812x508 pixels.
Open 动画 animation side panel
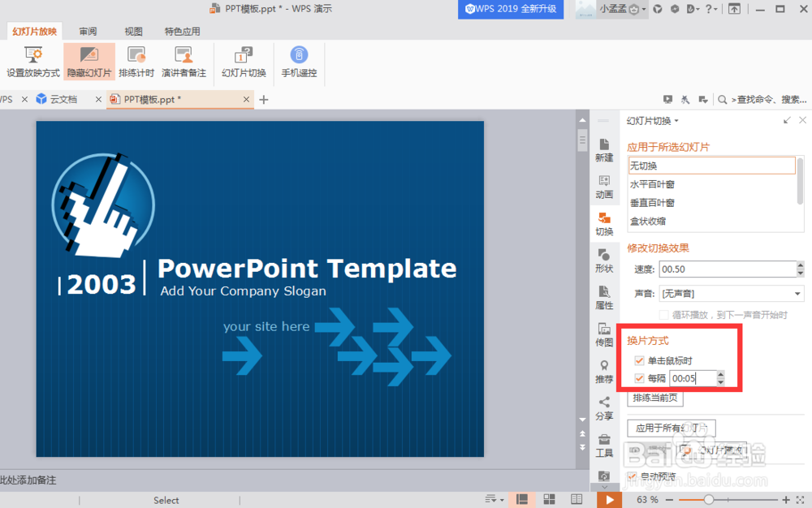click(x=604, y=187)
